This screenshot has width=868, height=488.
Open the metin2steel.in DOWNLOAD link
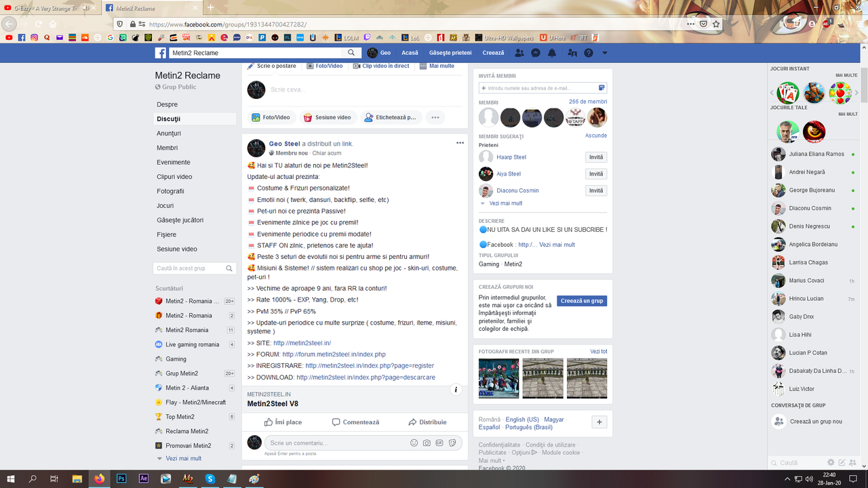click(x=366, y=378)
